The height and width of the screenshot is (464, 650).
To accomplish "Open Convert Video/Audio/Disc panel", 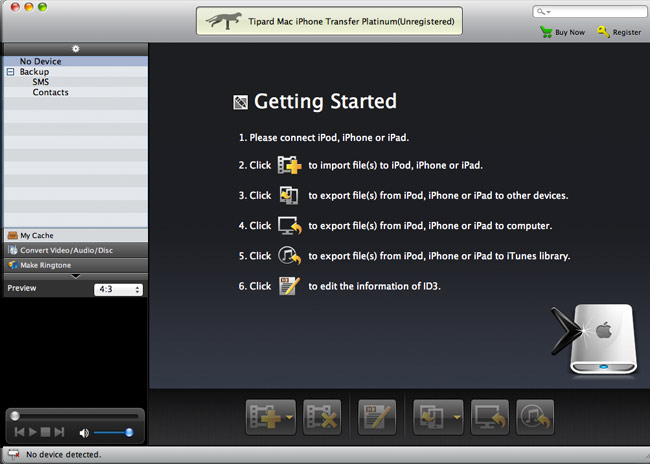I will (x=75, y=250).
